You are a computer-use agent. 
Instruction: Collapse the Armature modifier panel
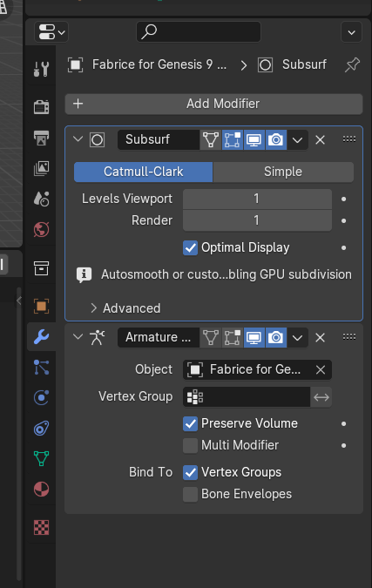click(78, 337)
